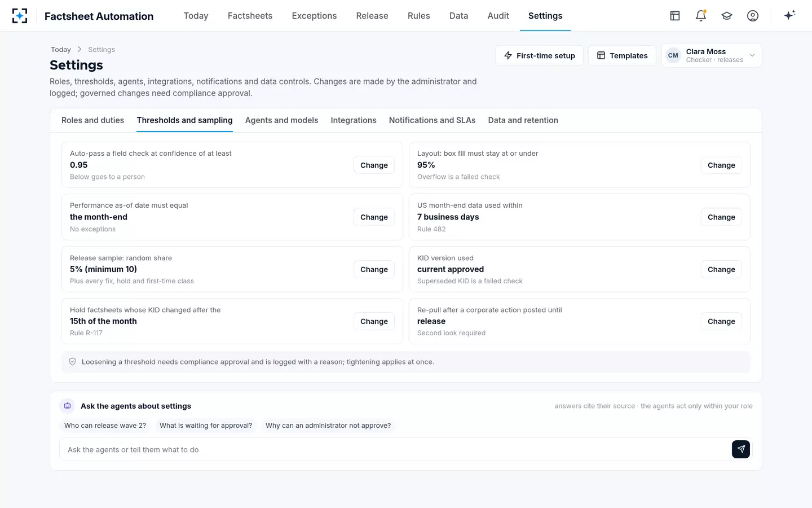Change the 7 business days setting
The height and width of the screenshot is (508, 812).
[x=721, y=217]
